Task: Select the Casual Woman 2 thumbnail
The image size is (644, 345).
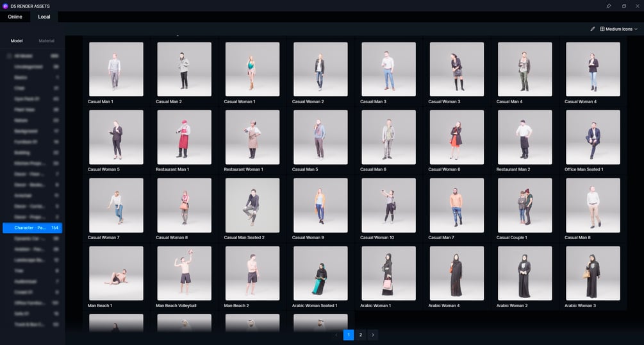Action: pos(320,69)
